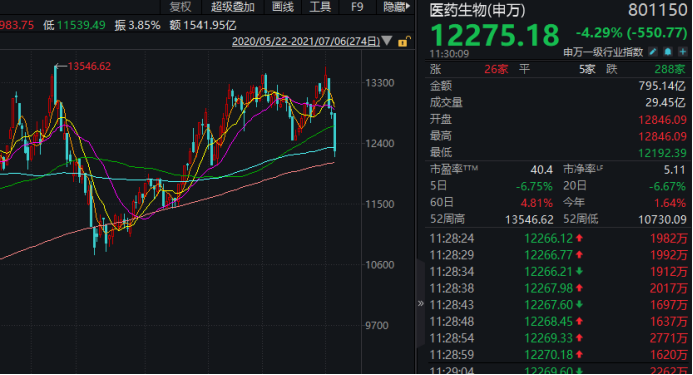
Task: Open the 工具 tools menu
Action: (320, 7)
